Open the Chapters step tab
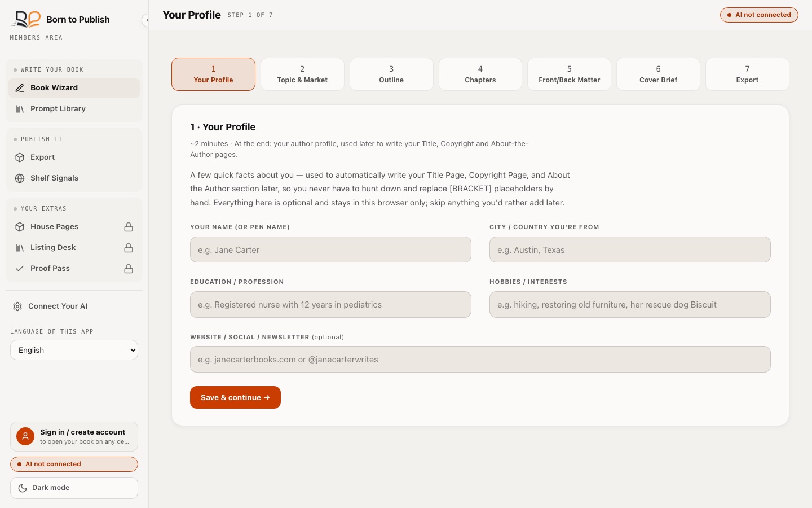The height and width of the screenshot is (508, 812). point(480,74)
